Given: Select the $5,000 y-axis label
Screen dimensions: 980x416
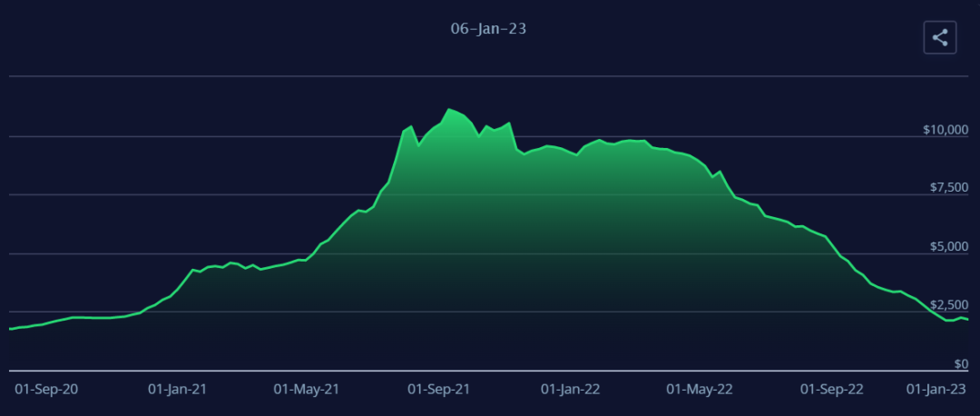Looking at the screenshot, I should click(947, 246).
